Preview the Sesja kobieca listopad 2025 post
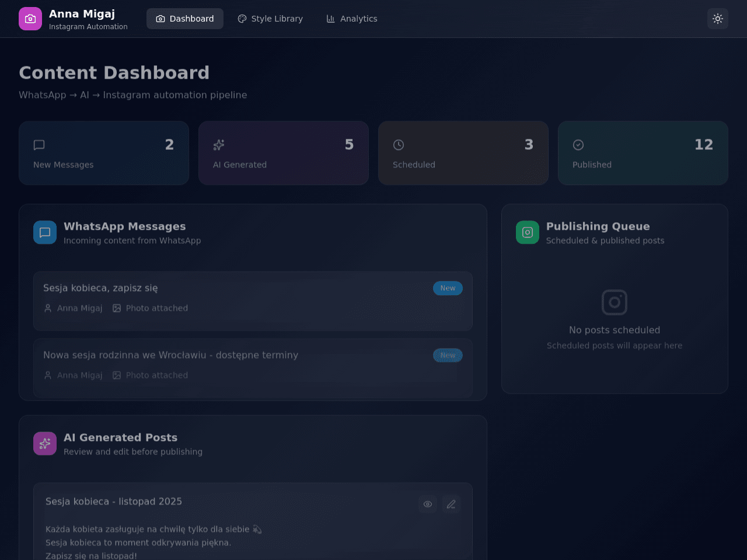This screenshot has height=560, width=747. pyautogui.click(x=428, y=504)
